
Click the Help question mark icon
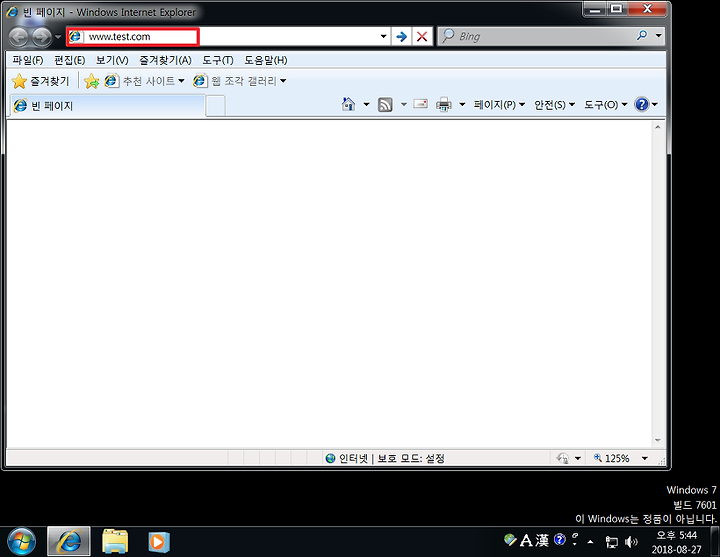point(641,105)
